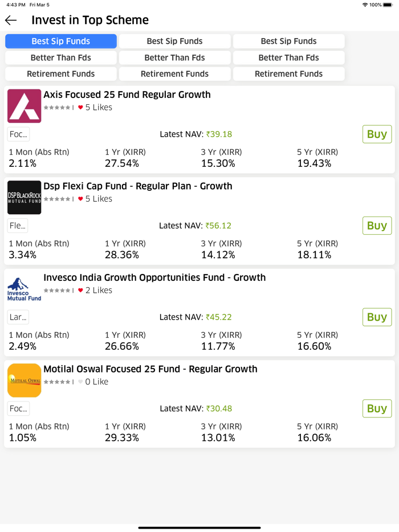Screen dimensions: 399x532
Task: Open the DSP BlackRock fund logo
Action: (x=24, y=198)
